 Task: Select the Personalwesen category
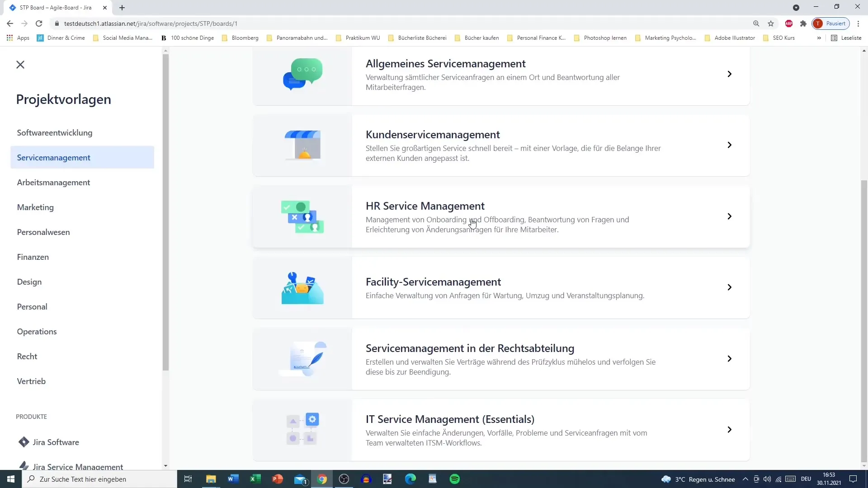point(82,232)
